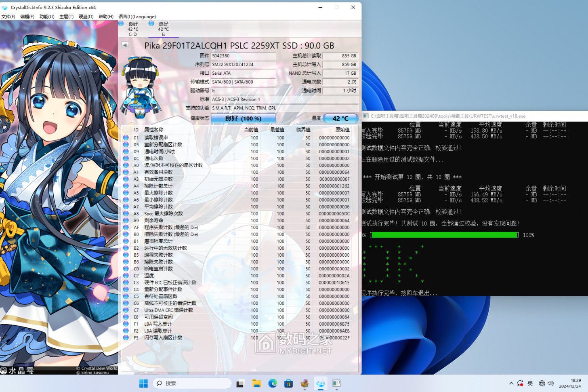
Task: Open the Windows Start menu
Action: pos(143,383)
